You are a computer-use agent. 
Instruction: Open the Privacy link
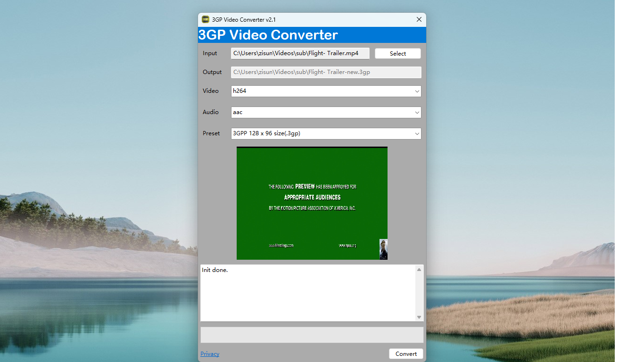[210, 354]
